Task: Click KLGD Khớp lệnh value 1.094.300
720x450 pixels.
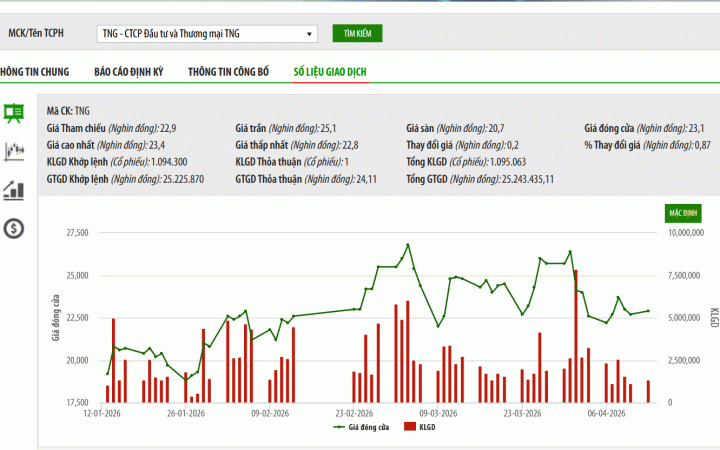Action: tap(169, 162)
